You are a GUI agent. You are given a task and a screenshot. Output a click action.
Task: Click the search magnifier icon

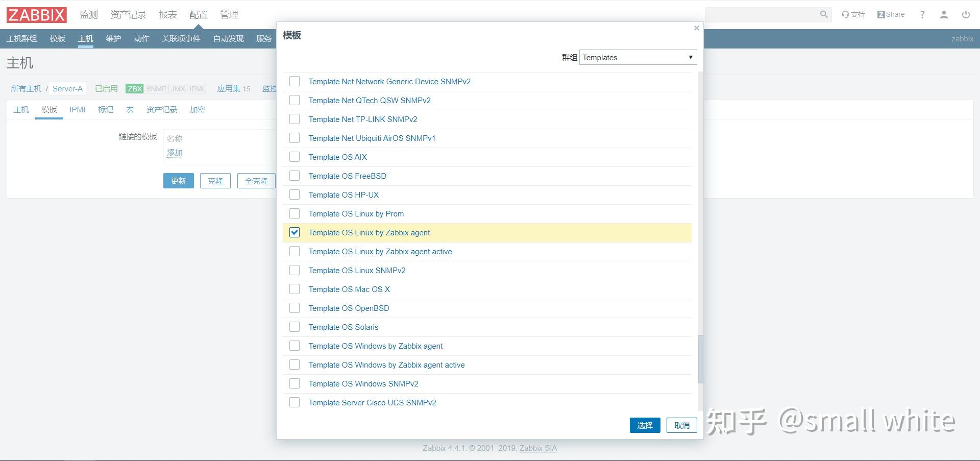[x=824, y=14]
